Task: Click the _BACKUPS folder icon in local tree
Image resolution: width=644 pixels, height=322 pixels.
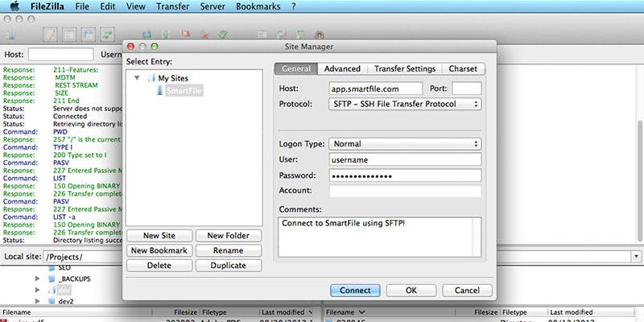Action: [52, 279]
